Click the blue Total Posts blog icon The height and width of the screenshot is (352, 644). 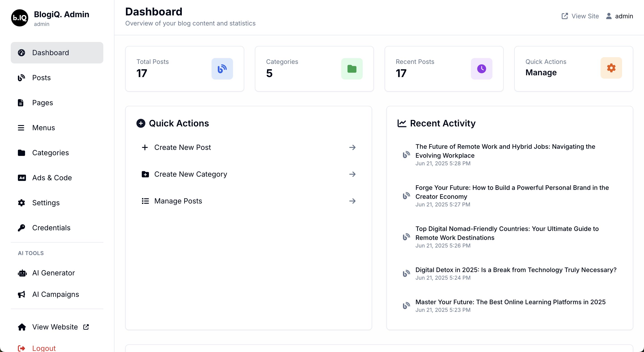(222, 69)
